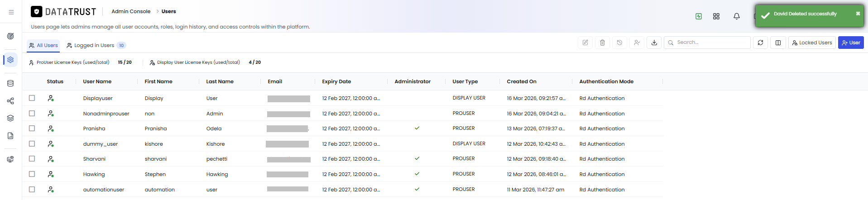Click into the Search field

[707, 43]
